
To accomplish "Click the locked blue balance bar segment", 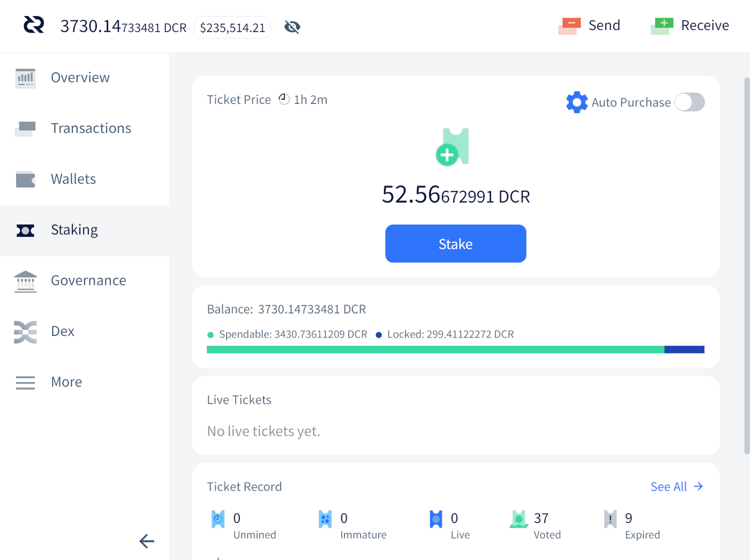I will [684, 349].
